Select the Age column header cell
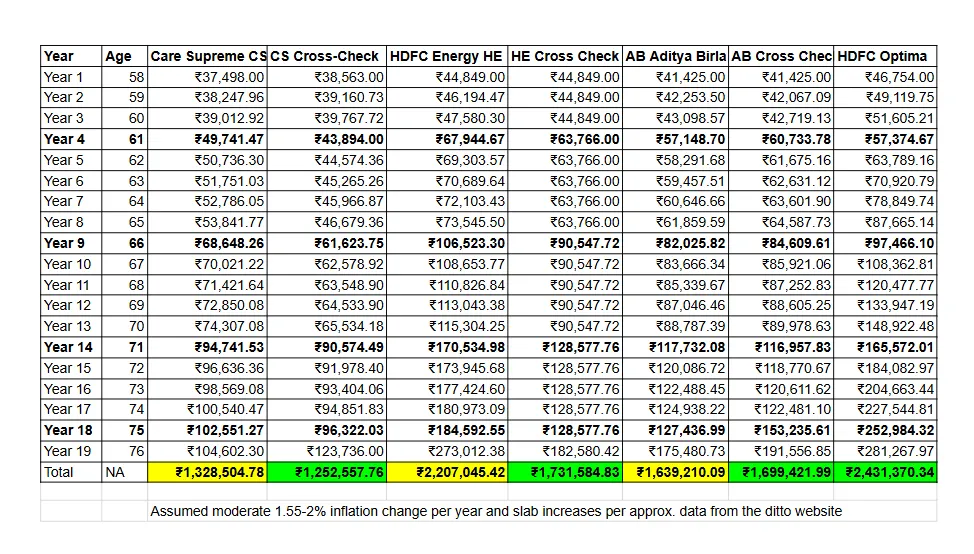The height and width of the screenshot is (554, 974). 124,56
